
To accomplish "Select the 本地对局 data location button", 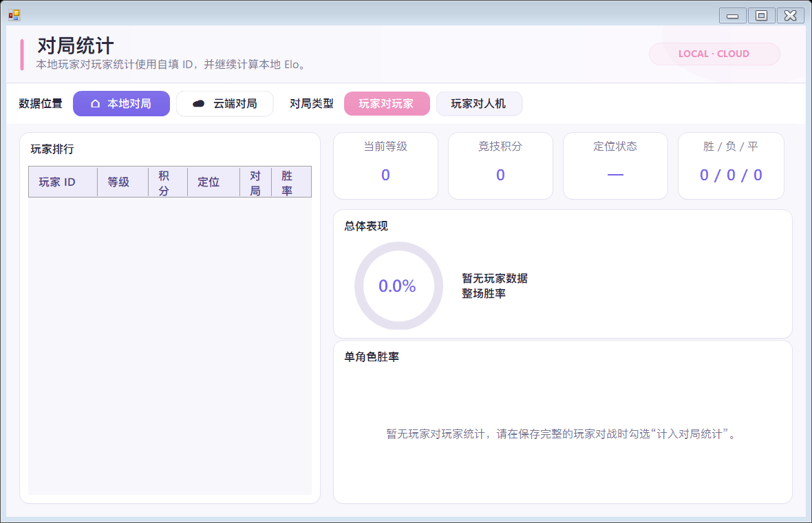I will pyautogui.click(x=121, y=103).
